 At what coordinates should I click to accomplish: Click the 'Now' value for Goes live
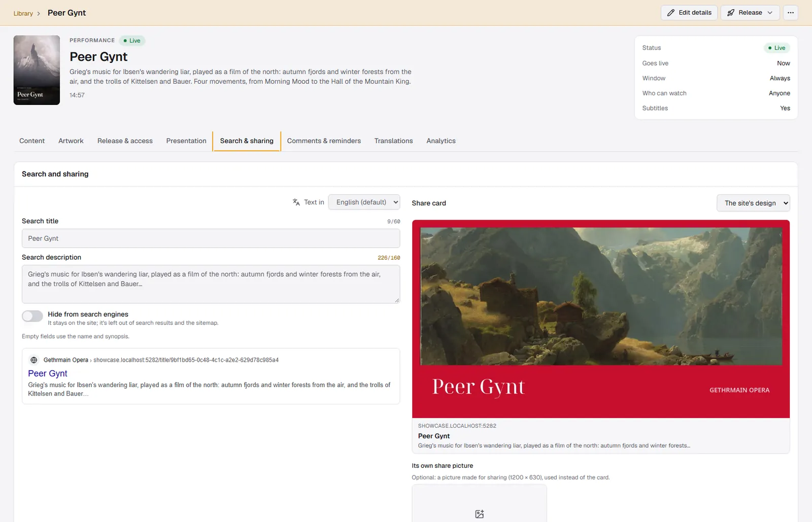click(x=784, y=63)
